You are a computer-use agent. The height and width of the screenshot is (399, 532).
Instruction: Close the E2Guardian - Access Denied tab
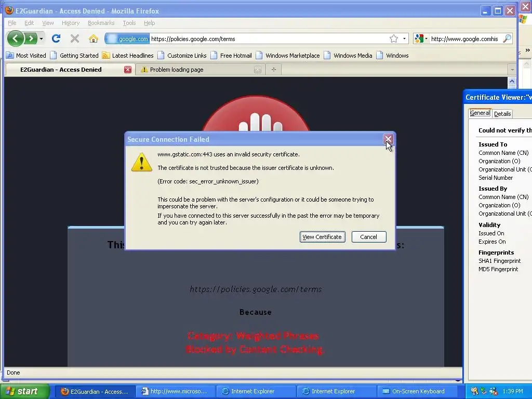[128, 70]
